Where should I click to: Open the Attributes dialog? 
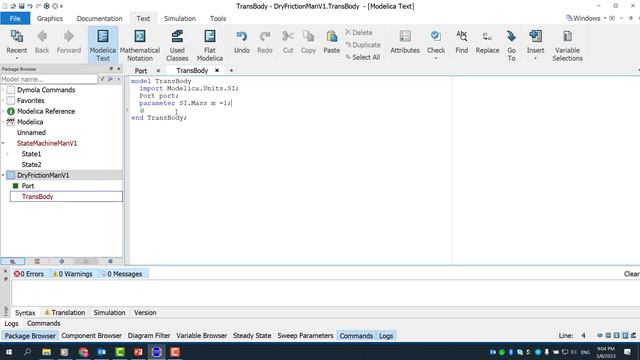point(405,42)
